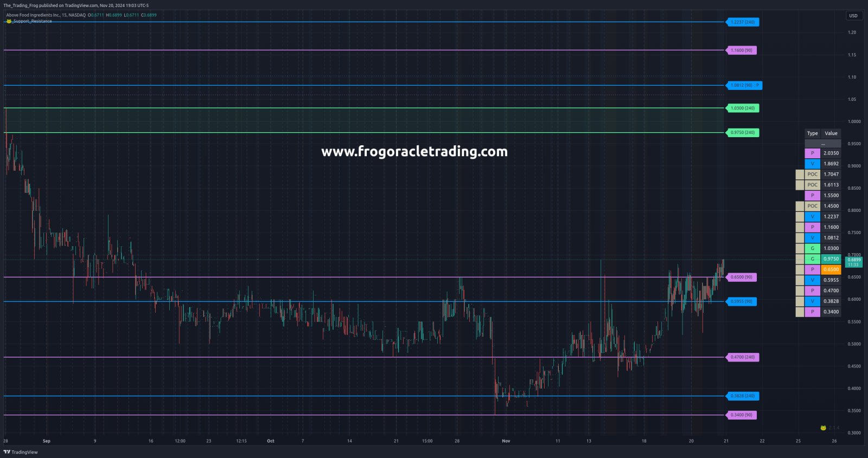The image size is (868, 458).
Task: Click the Above Food Ingredients Inc. symbol title
Action: (33, 15)
